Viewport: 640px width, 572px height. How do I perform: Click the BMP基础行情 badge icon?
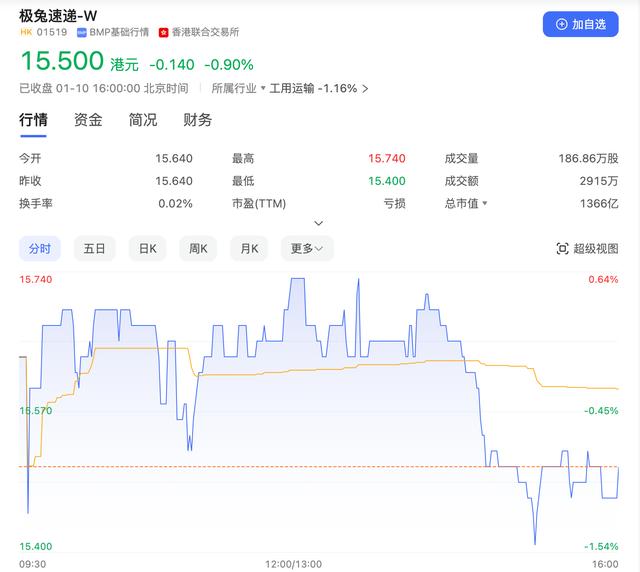tap(82, 32)
